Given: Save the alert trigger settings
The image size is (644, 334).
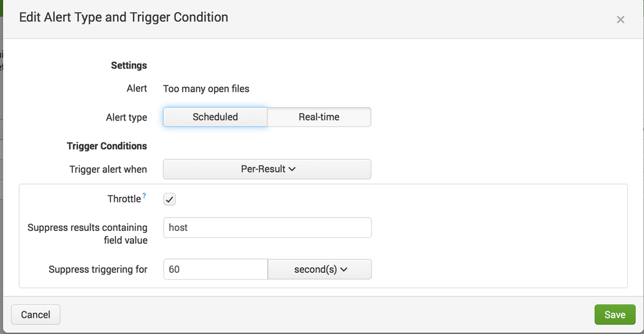Looking at the screenshot, I should (614, 315).
